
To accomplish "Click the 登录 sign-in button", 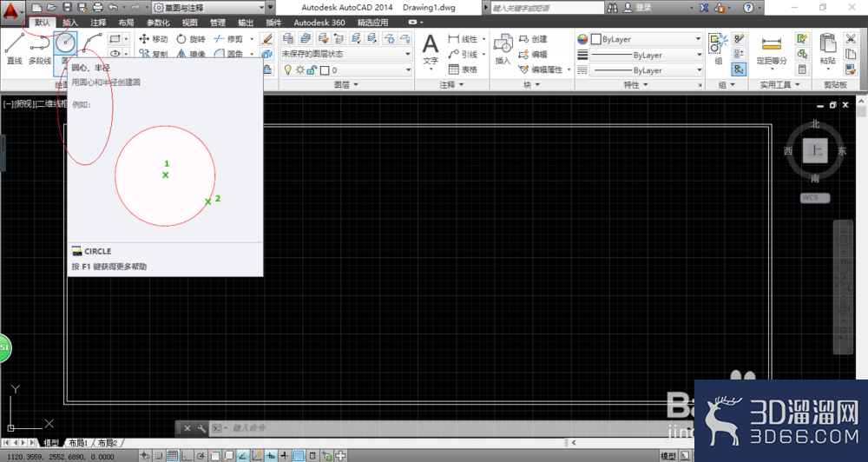I will pos(638,7).
